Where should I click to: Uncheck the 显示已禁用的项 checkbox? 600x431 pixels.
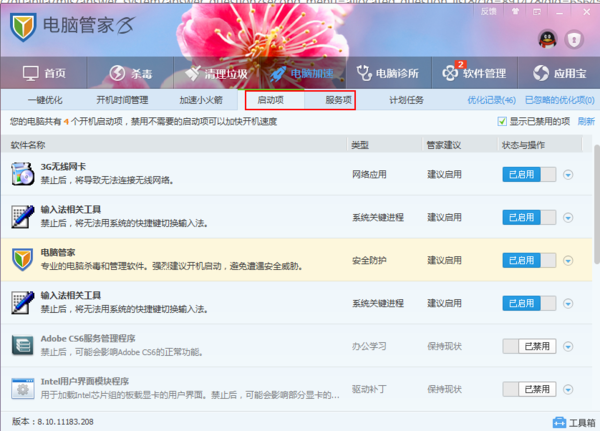tap(502, 122)
